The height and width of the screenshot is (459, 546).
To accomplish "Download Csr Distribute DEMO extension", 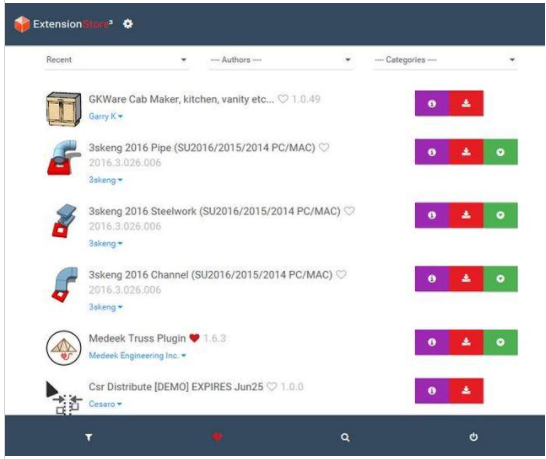I will pos(466,391).
